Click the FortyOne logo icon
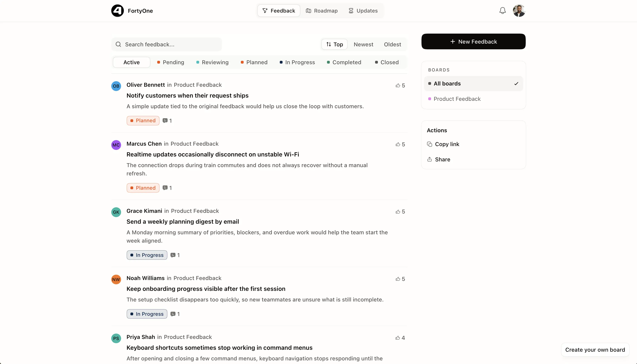 point(117,11)
